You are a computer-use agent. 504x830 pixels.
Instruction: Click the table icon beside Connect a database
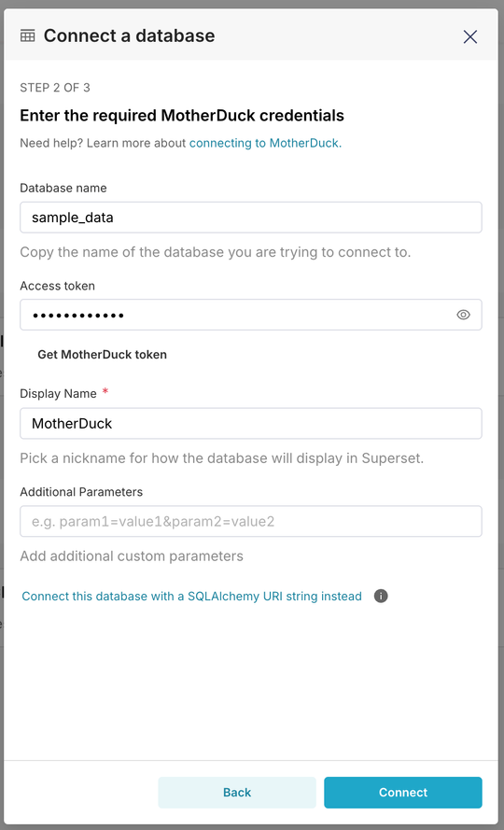(27, 36)
